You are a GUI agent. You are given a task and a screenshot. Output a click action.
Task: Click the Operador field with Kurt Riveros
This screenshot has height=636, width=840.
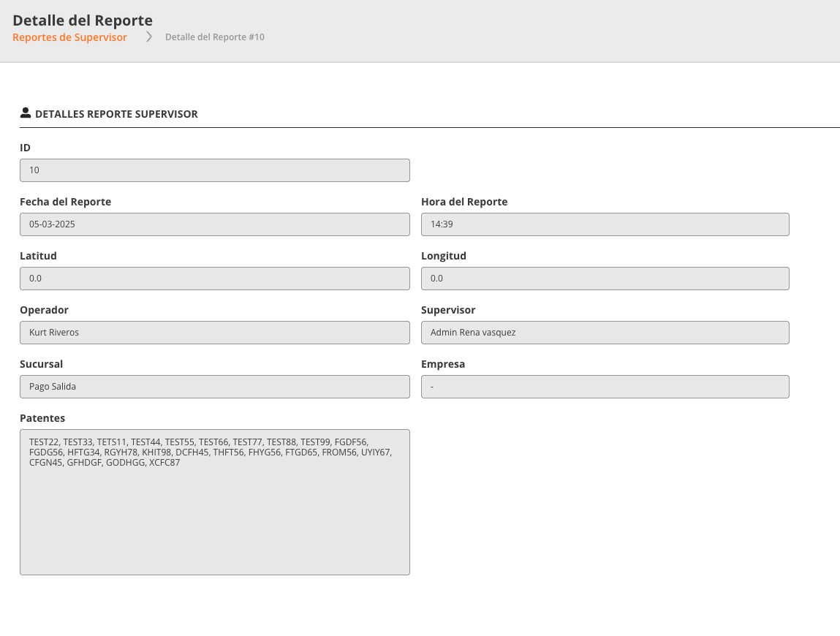coord(214,333)
